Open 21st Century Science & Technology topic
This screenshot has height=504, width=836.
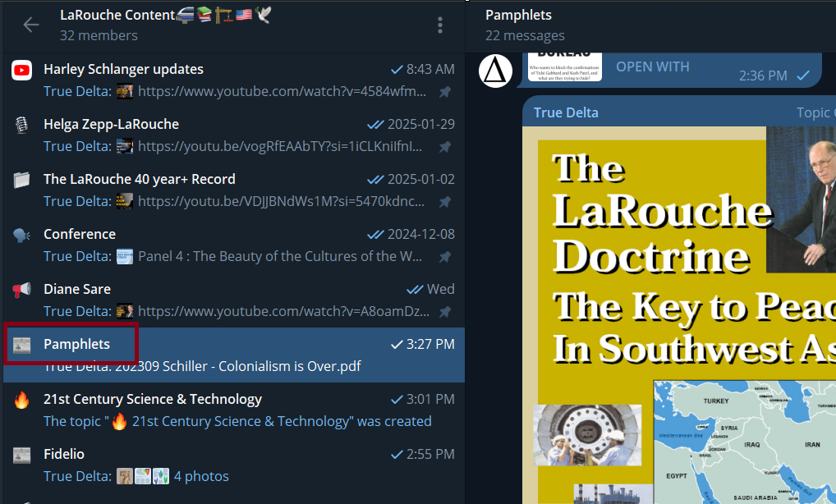click(x=234, y=410)
